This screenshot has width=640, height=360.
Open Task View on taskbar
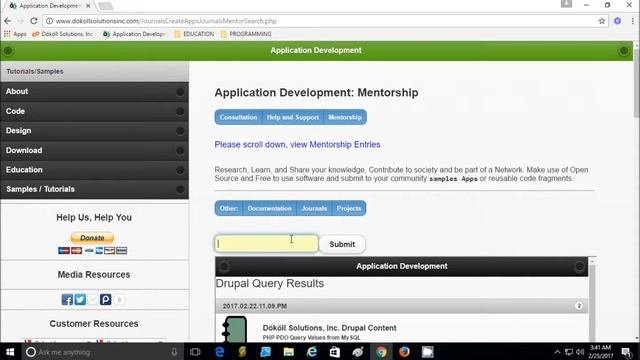(x=195, y=352)
